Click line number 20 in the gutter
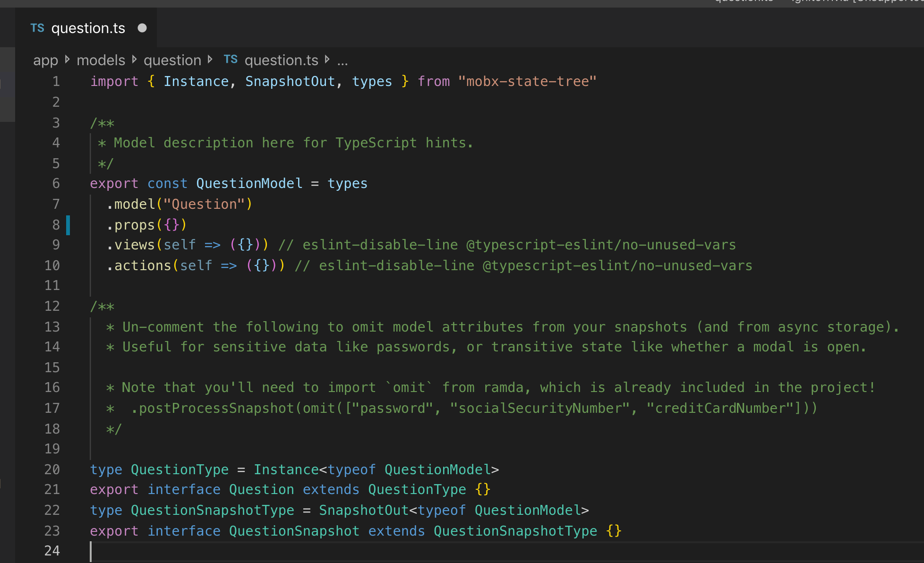The width and height of the screenshot is (924, 563). [x=52, y=469]
